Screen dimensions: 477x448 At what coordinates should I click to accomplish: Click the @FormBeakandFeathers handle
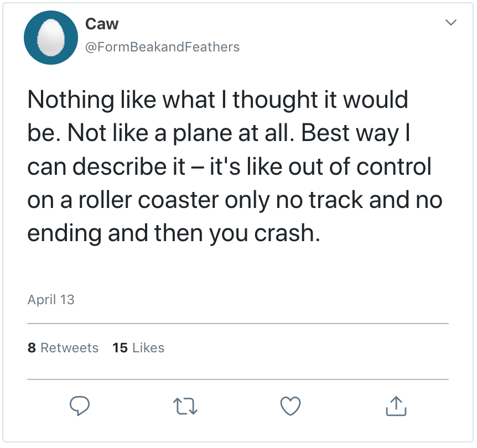point(162,47)
